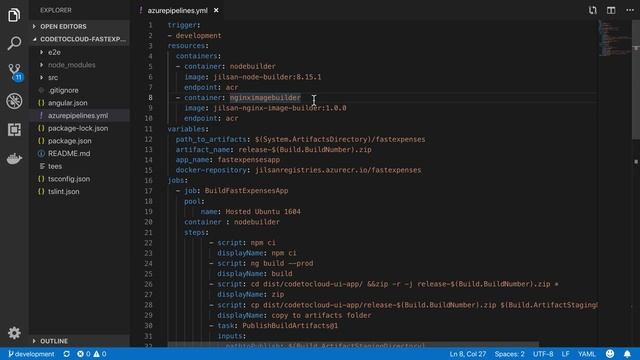The height and width of the screenshot is (360, 640).
Task: Select azurepipelines.yml in the explorer
Action: [80, 116]
